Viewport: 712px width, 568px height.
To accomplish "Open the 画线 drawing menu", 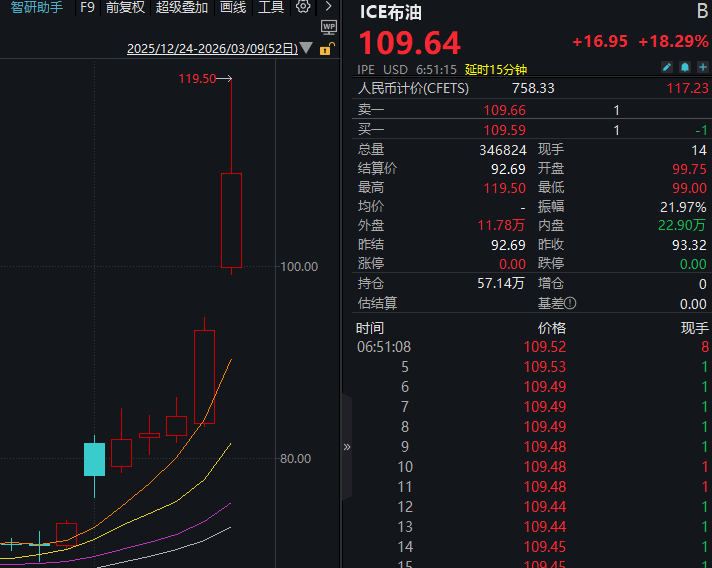I will [x=233, y=7].
